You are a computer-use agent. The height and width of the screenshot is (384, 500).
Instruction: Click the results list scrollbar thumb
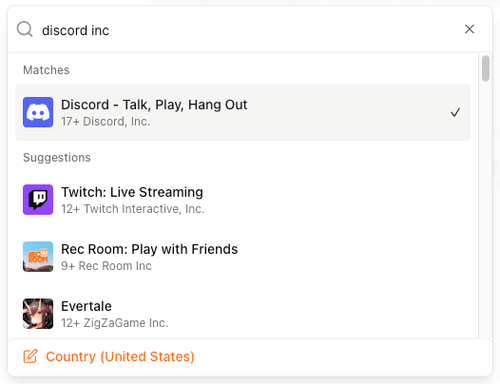tap(486, 68)
